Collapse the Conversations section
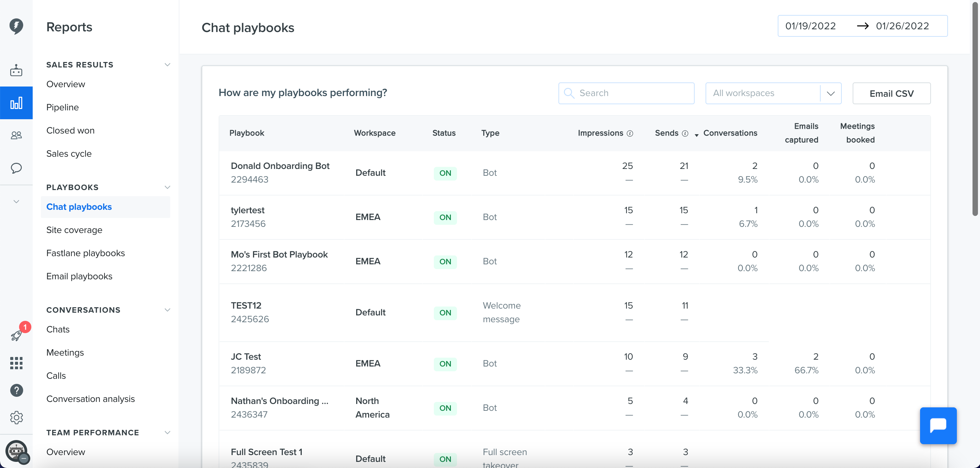This screenshot has width=980, height=468. tap(168, 310)
